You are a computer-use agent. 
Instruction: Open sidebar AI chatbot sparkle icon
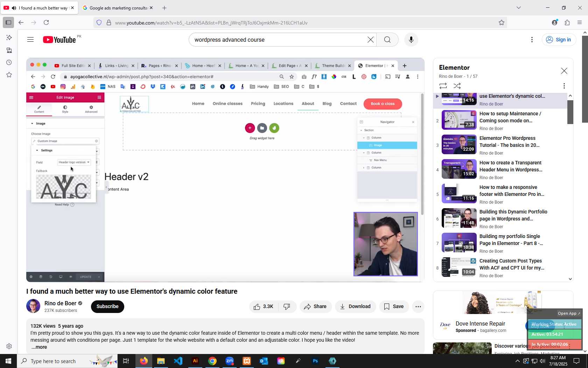pyautogui.click(x=9, y=38)
